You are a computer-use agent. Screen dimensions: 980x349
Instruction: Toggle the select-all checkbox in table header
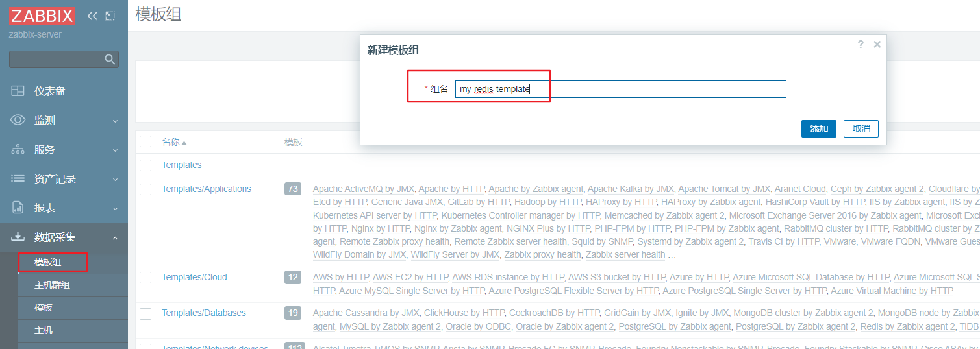coord(145,141)
